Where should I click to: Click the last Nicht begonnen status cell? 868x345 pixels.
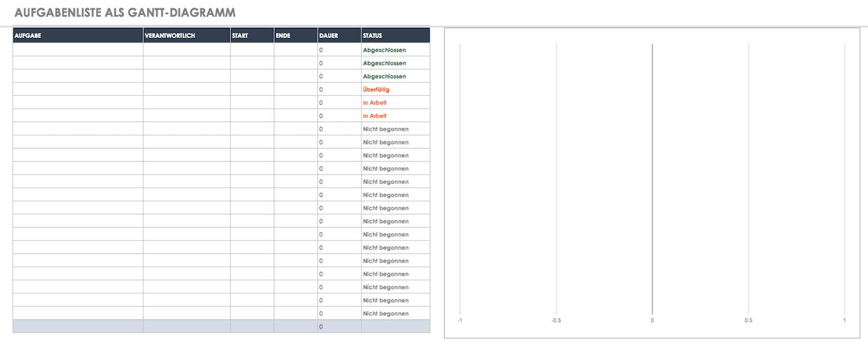(386, 314)
